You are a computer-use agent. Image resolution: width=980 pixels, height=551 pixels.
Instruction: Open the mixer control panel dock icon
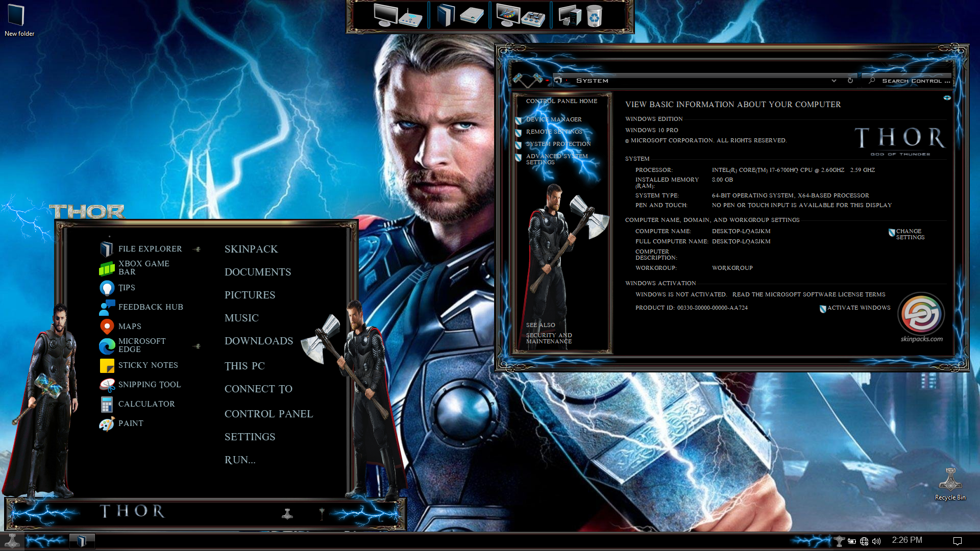[533, 18]
